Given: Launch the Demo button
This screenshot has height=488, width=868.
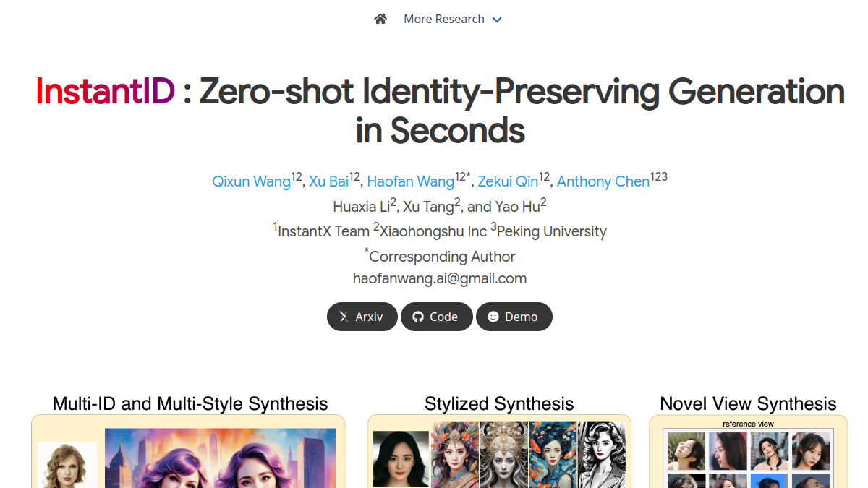Looking at the screenshot, I should tap(514, 317).
